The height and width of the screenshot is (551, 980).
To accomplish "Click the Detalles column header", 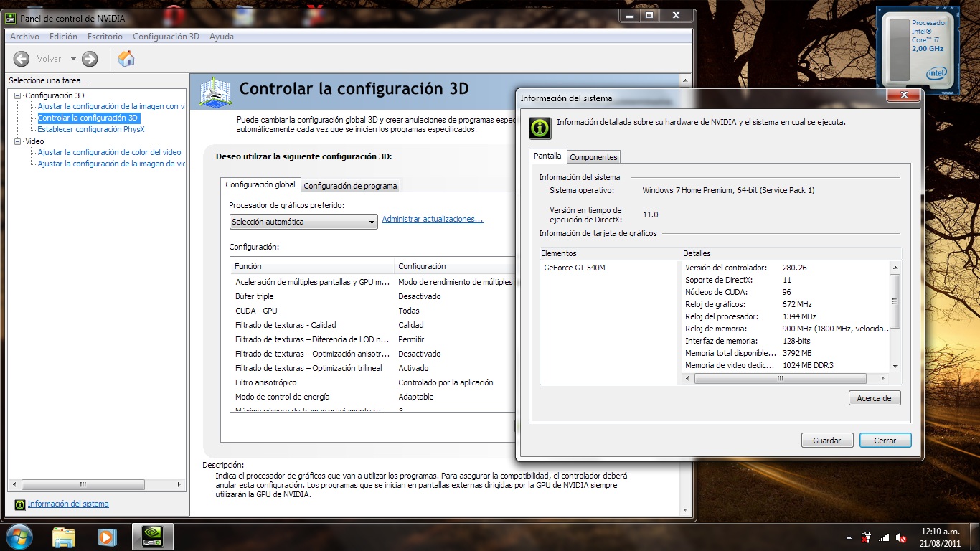I will click(791, 253).
